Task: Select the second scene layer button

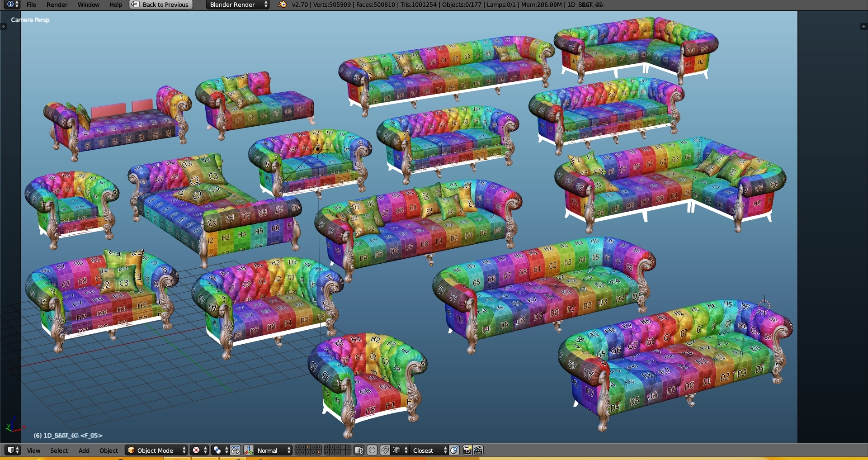Action: click(302, 448)
